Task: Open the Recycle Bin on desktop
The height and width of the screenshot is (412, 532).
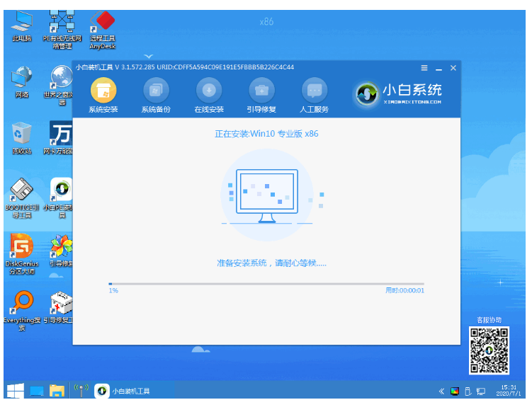Action: [21, 136]
